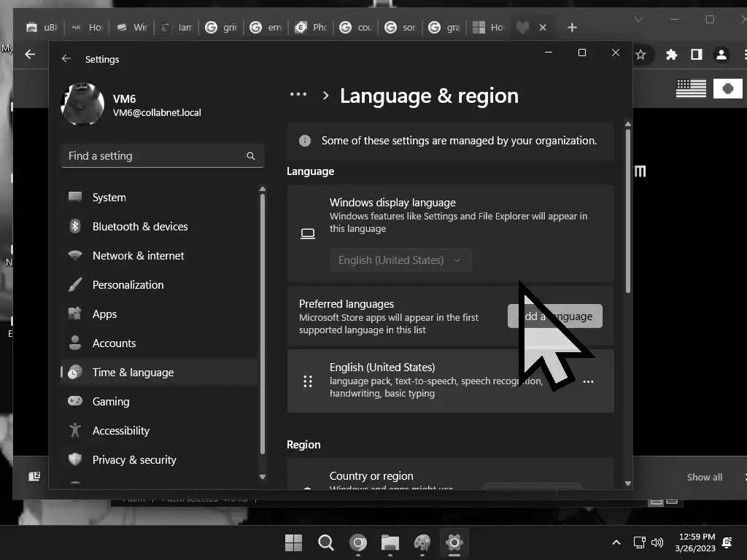Image resolution: width=747 pixels, height=560 pixels.
Task: Click the volume speaker tray icon
Action: [657, 542]
